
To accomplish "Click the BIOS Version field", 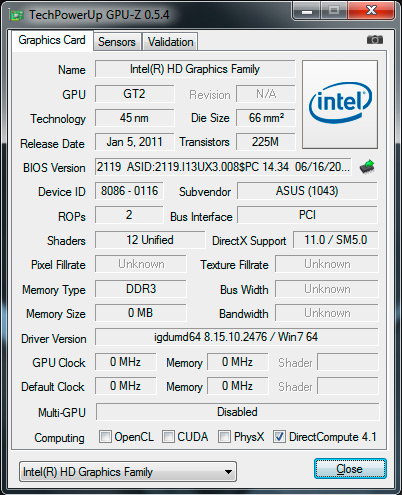I will tap(223, 167).
